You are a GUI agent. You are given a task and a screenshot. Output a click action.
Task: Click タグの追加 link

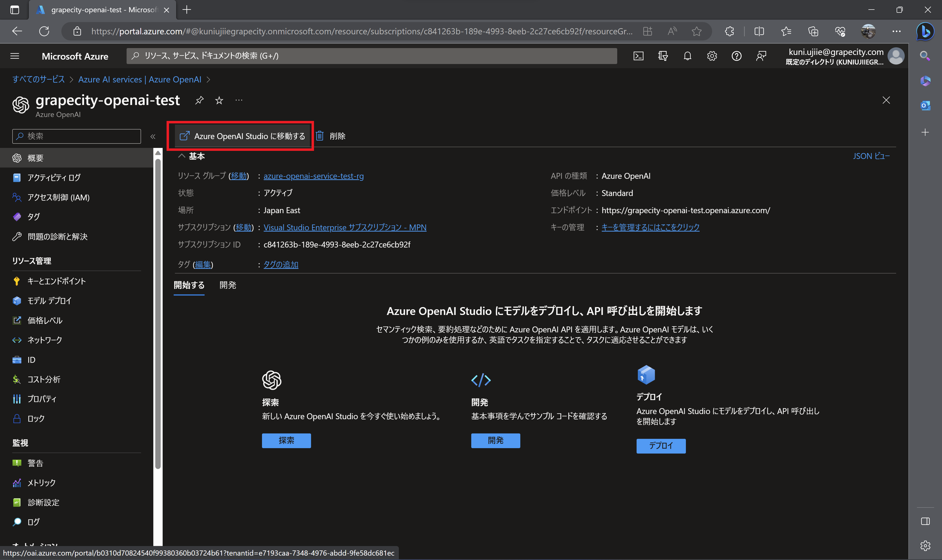pos(281,264)
